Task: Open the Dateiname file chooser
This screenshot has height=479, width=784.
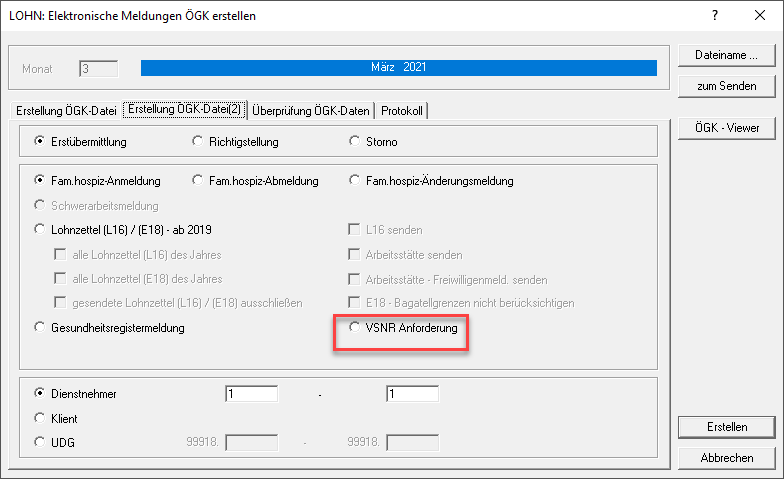Action: (726, 55)
